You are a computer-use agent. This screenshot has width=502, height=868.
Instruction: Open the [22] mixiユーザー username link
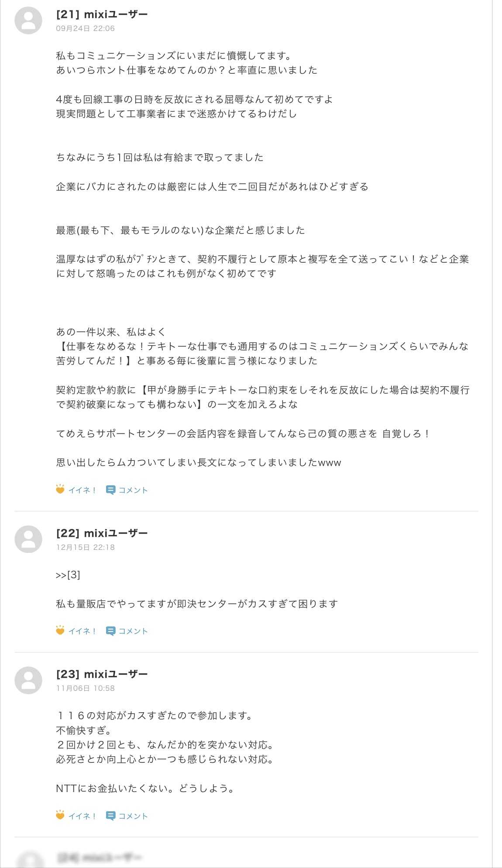coord(102,533)
